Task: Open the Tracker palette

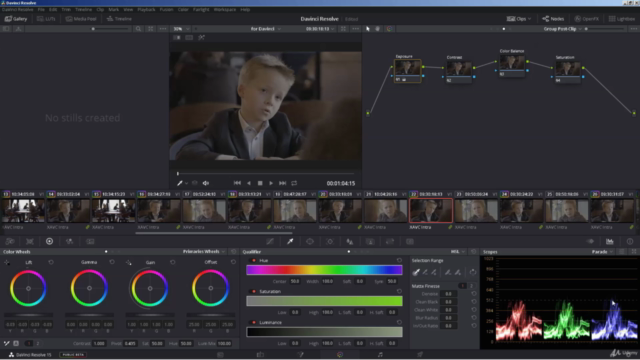Action: 330,242
